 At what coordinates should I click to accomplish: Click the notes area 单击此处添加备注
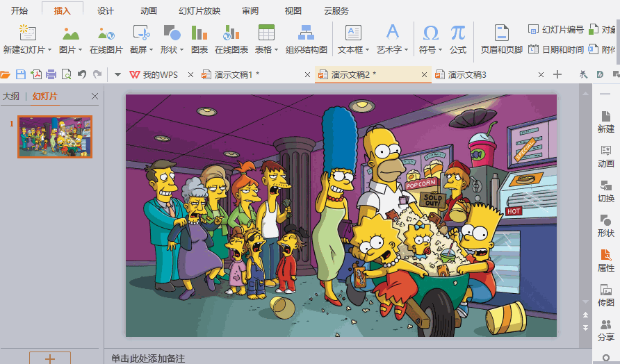click(148, 358)
